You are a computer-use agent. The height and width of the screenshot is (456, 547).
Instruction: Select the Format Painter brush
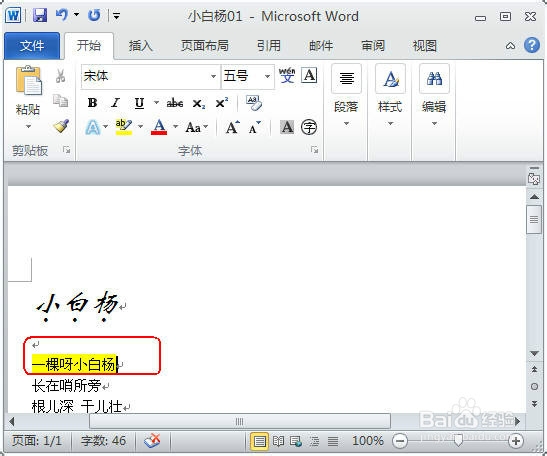61,126
